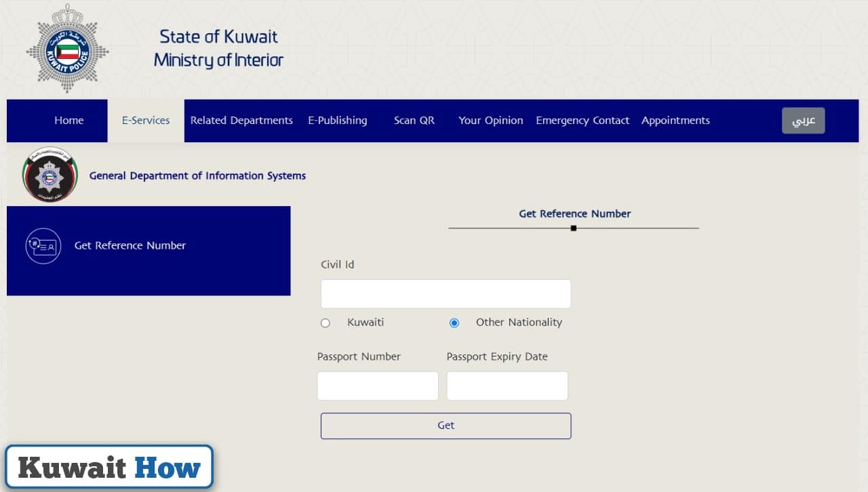Image resolution: width=868 pixels, height=492 pixels.
Task: Select the Get Reference Number panel
Action: click(149, 251)
